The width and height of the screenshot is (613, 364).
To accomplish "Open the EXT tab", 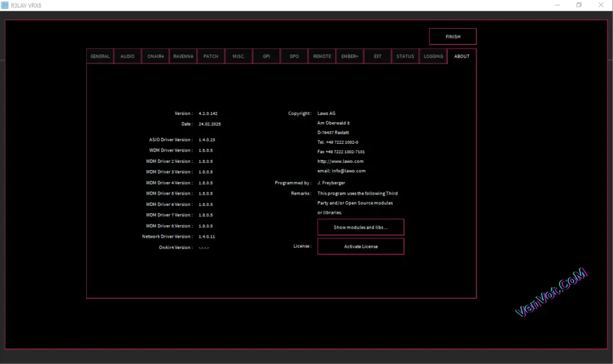I will point(378,56).
